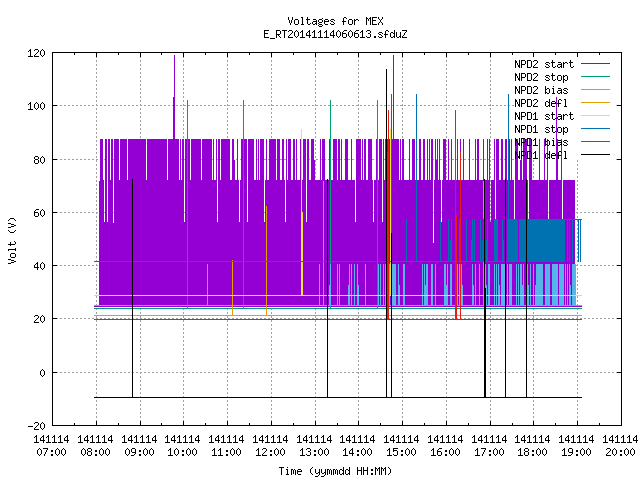Click the 10:00 time tick label
The image size is (640, 480).
coord(182,452)
